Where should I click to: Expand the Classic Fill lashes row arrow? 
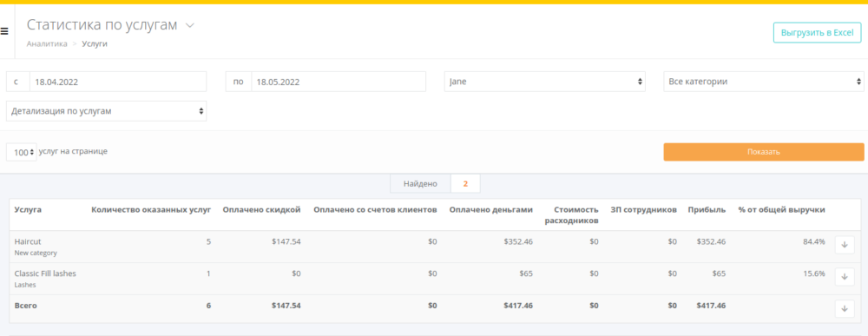pos(845,276)
